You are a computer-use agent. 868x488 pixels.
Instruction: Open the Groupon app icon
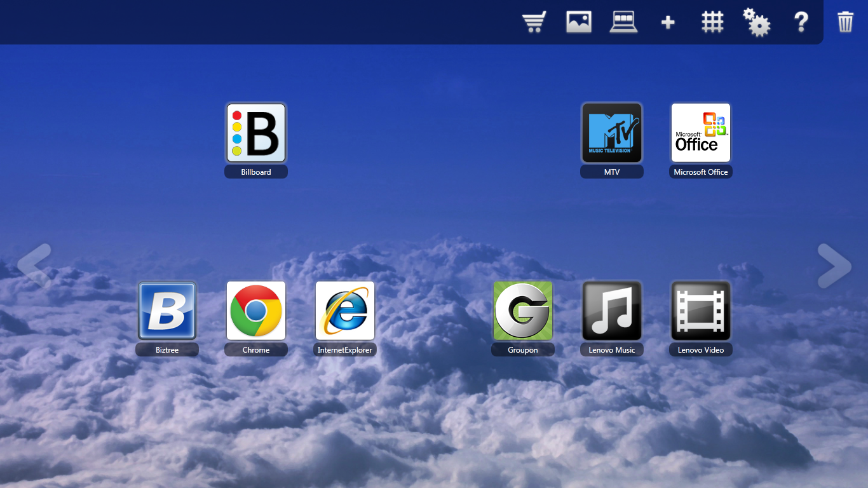tap(523, 311)
